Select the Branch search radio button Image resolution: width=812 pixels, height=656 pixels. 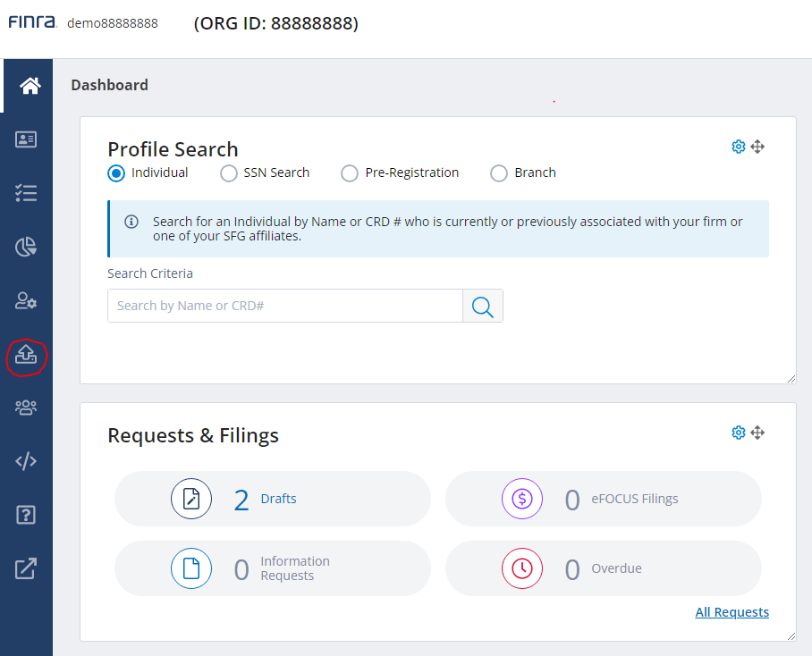click(498, 173)
